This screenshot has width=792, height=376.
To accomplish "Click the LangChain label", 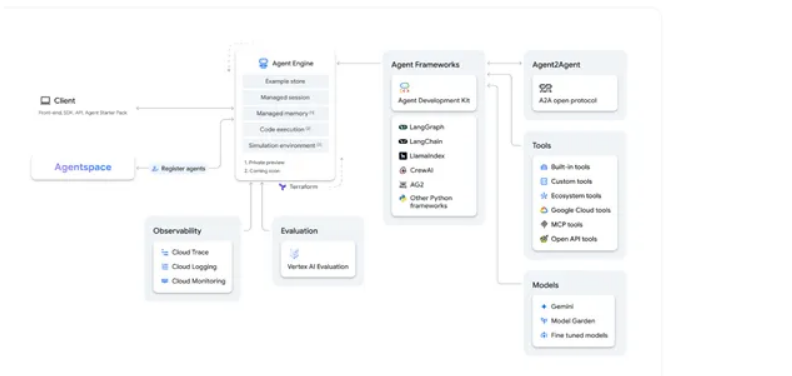I will click(426, 142).
